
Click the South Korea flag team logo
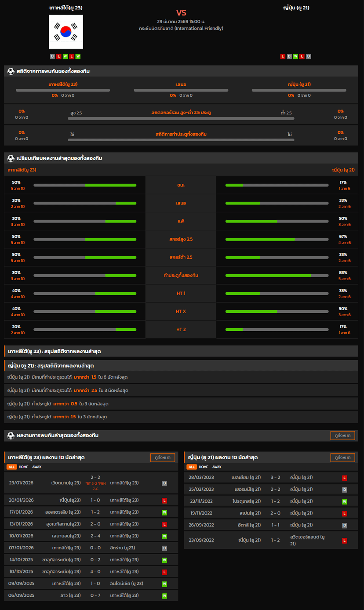65,32
